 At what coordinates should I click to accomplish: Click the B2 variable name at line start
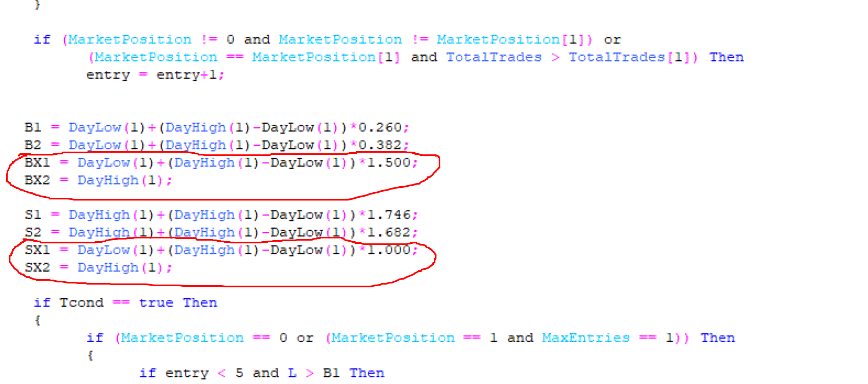(x=33, y=145)
